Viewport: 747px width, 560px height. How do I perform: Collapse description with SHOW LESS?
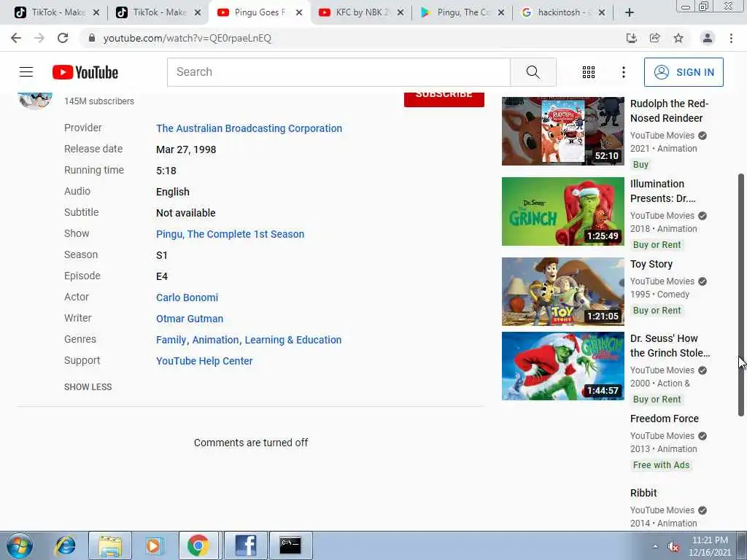click(88, 387)
